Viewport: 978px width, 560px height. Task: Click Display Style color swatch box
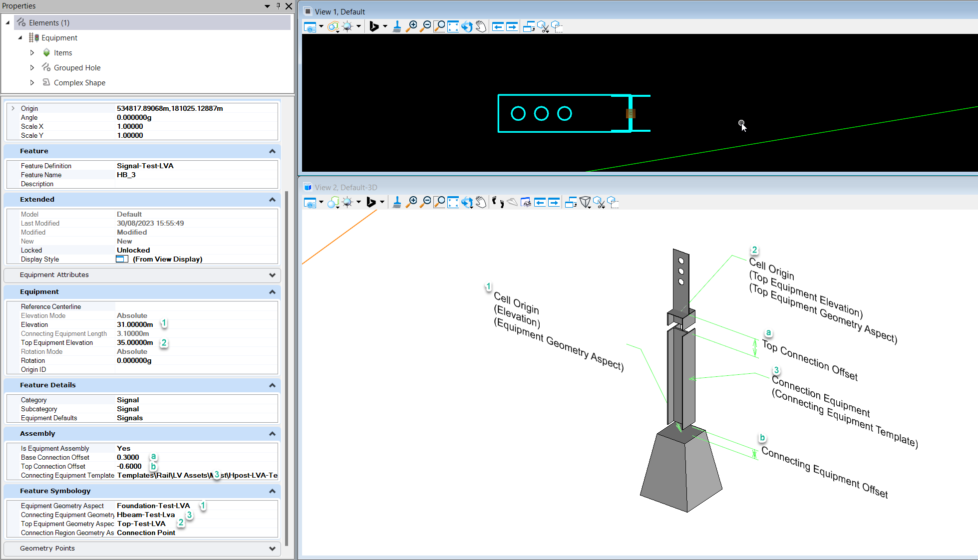click(x=122, y=259)
